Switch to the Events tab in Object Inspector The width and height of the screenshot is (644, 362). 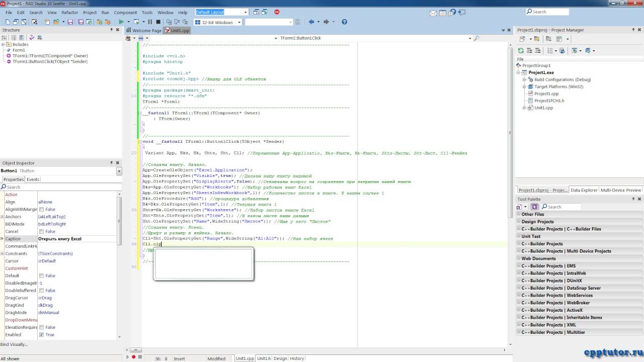(x=33, y=179)
